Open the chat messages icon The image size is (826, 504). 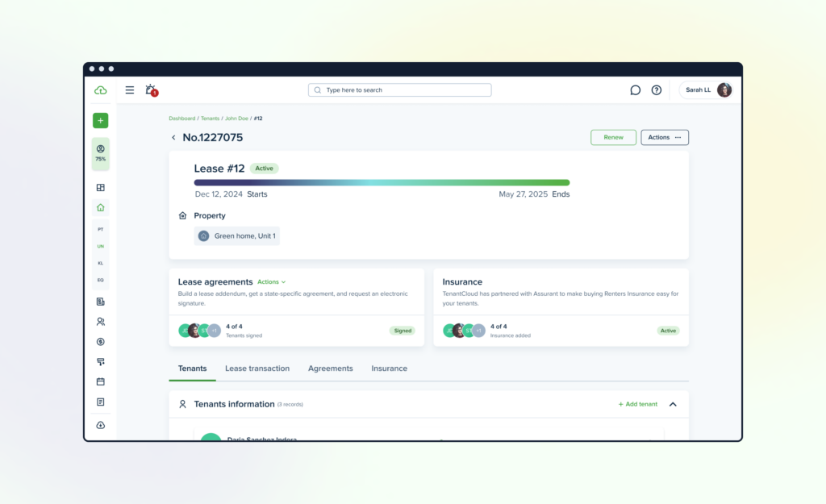pos(636,90)
